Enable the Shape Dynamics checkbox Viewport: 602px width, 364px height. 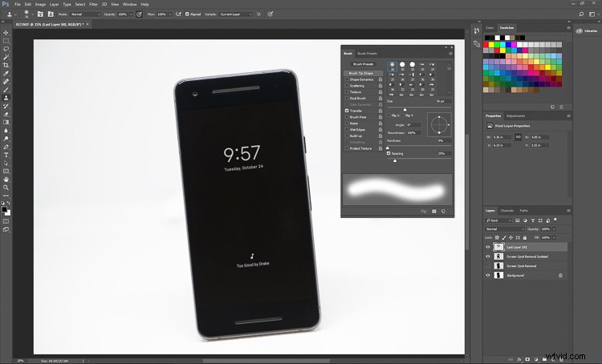tap(347, 79)
